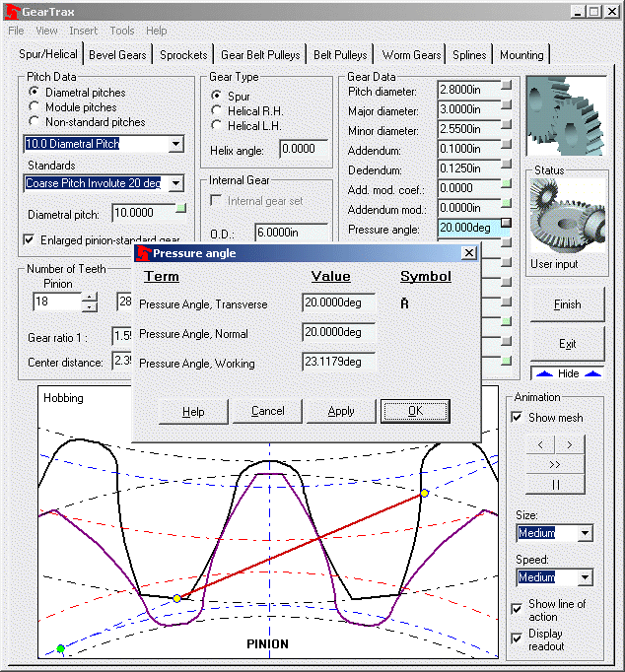This screenshot has height=672, width=625.
Task: Click the detail button beside Major diameter
Action: coord(507,104)
